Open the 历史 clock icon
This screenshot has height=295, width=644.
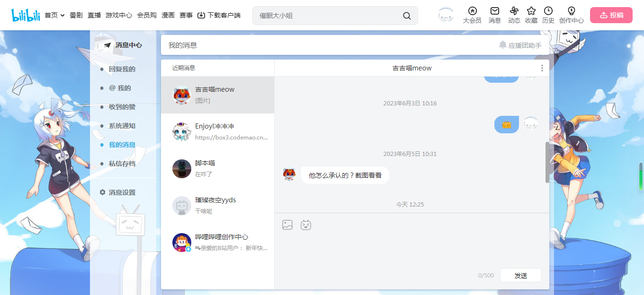548,11
